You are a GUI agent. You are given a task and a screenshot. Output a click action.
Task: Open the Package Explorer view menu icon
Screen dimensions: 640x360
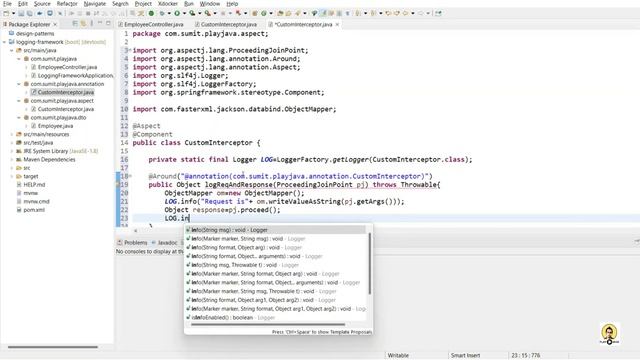(x=91, y=24)
